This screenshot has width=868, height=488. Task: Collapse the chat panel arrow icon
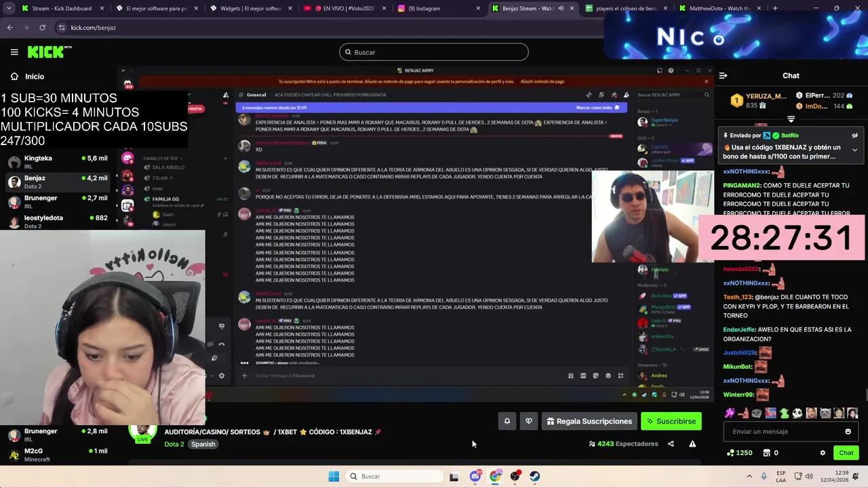(723, 76)
